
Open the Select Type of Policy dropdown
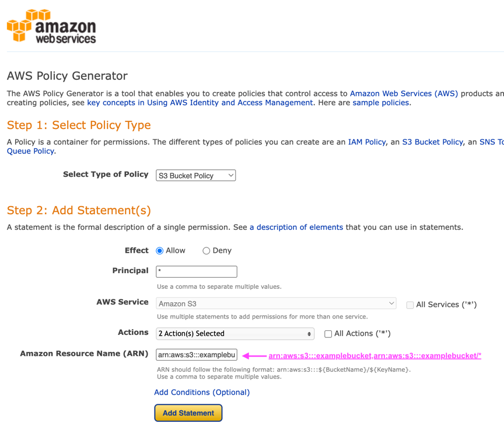(x=195, y=176)
